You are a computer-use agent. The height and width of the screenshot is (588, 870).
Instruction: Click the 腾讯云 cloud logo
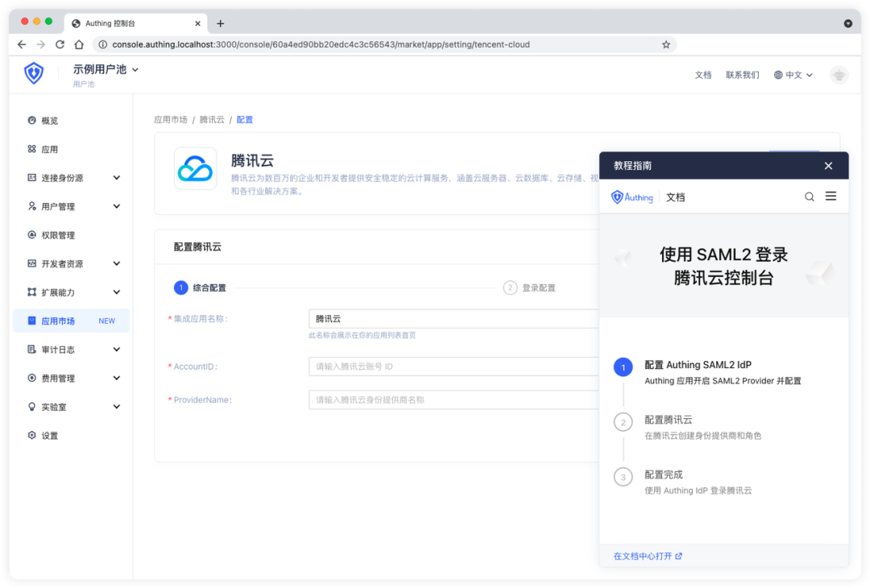(195, 168)
